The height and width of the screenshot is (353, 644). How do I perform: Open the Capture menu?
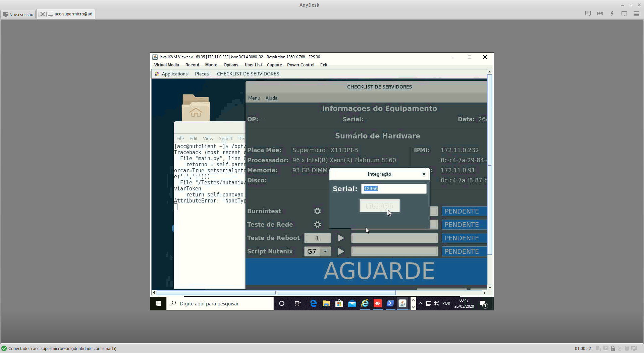274,65
